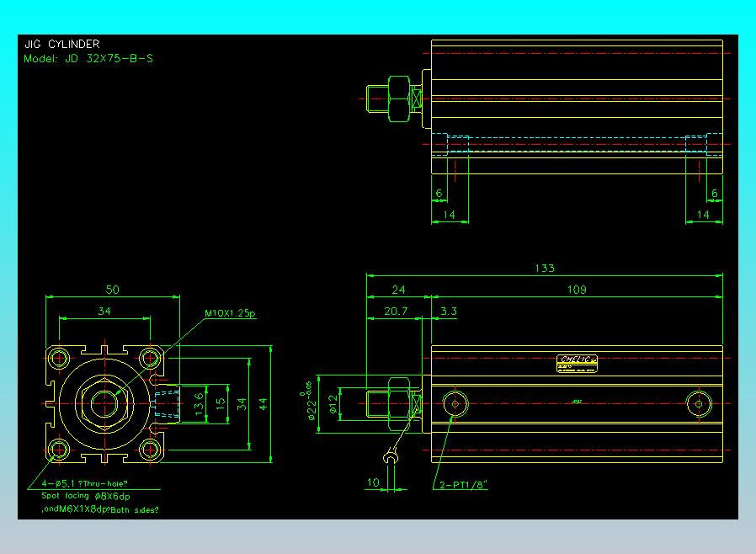Image resolution: width=756 pixels, height=554 pixels.
Task: Select the "109" body length dimension
Action: 577,290
